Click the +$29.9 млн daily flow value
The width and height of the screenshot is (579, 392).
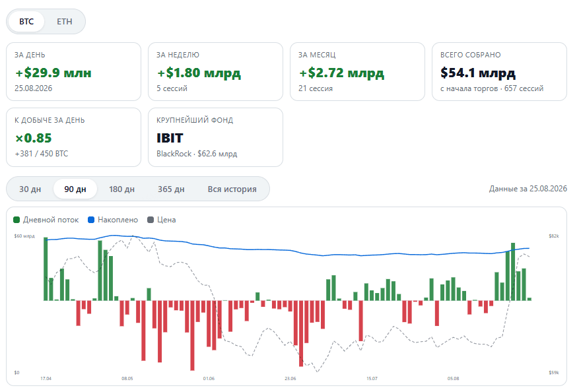pyautogui.click(x=53, y=73)
